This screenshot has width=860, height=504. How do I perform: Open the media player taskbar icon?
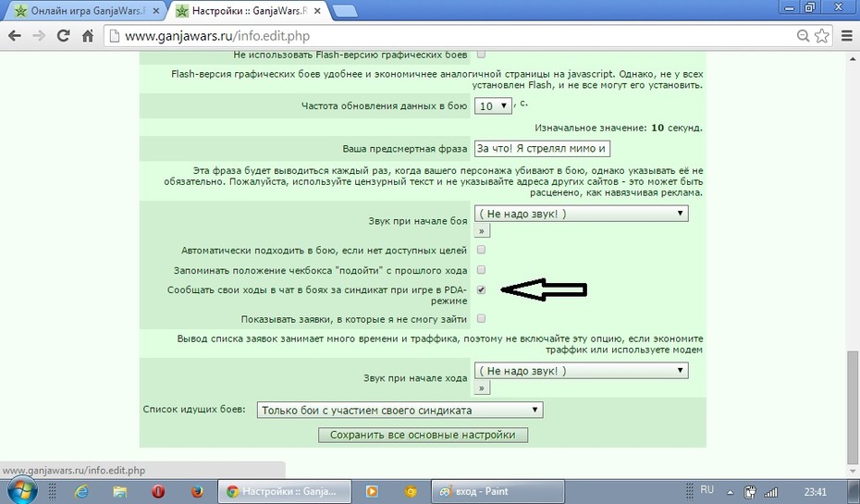pyautogui.click(x=372, y=491)
